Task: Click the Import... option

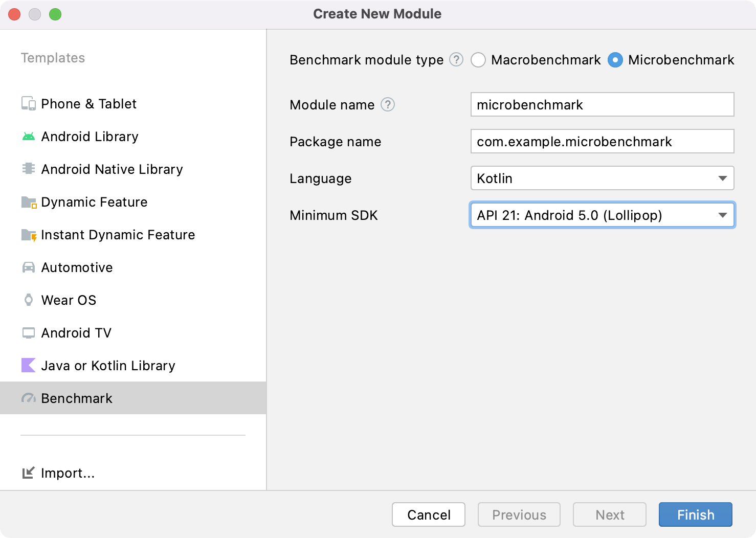Action: click(68, 473)
